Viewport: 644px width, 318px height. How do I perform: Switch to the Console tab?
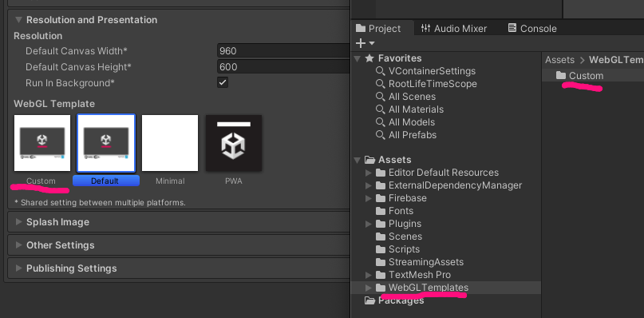(532, 29)
